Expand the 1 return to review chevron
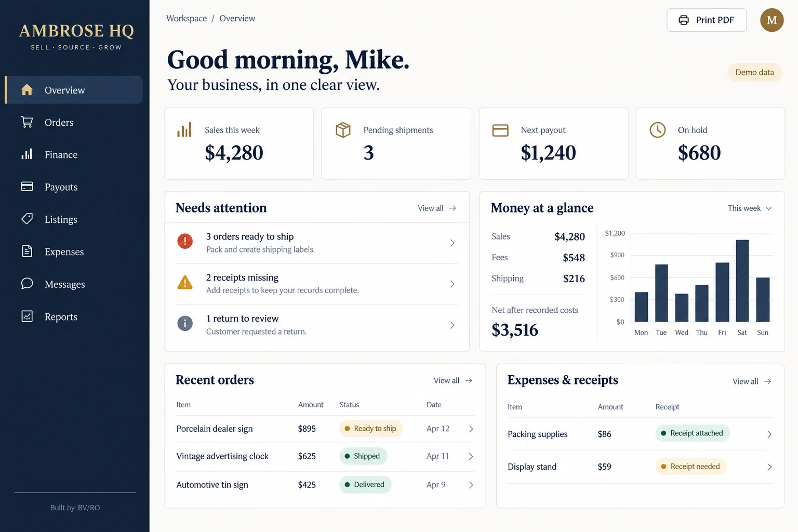Screen dimensions: 798x532 [x=453, y=325]
